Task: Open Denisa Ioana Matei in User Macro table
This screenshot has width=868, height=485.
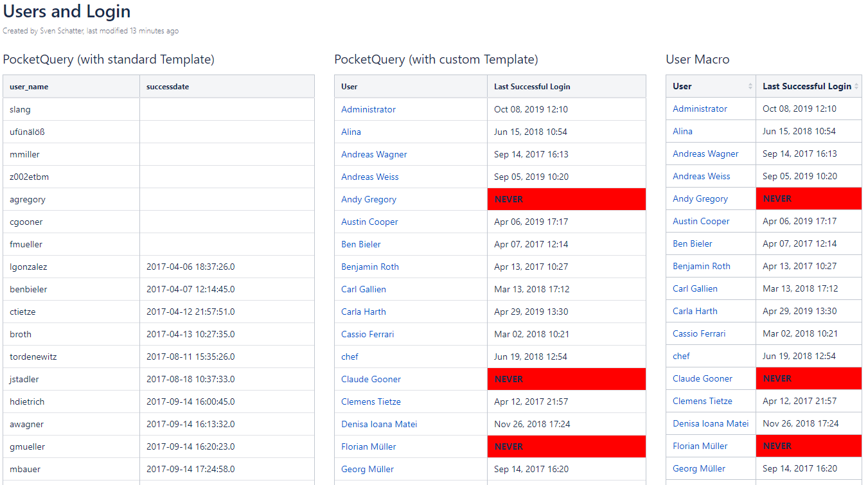Action: coord(711,423)
